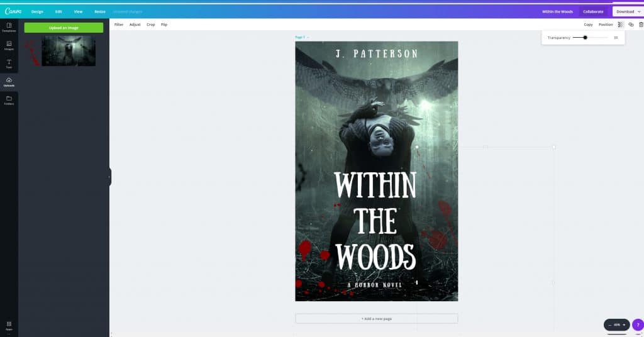Viewport: 644px width, 337px height.
Task: Open the Apps panel at sidebar bottom
Action: coord(9,325)
